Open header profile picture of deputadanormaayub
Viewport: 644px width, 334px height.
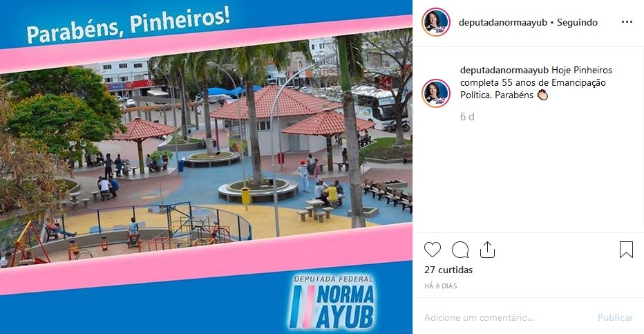pos(436,22)
